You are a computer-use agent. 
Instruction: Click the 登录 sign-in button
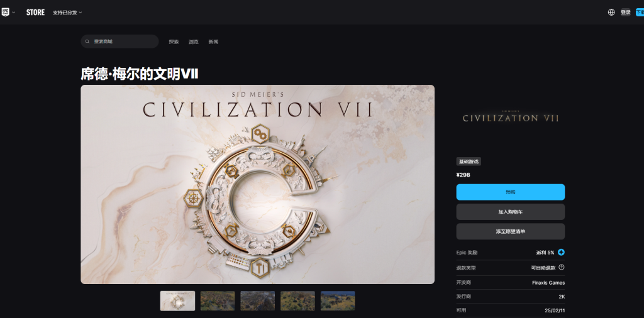pos(626,13)
